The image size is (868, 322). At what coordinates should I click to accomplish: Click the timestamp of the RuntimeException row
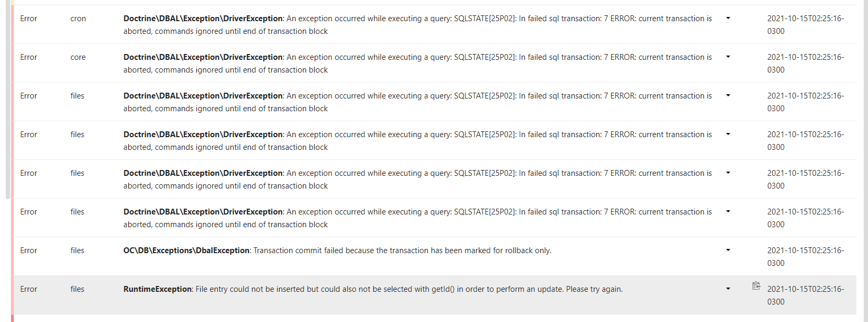806,296
